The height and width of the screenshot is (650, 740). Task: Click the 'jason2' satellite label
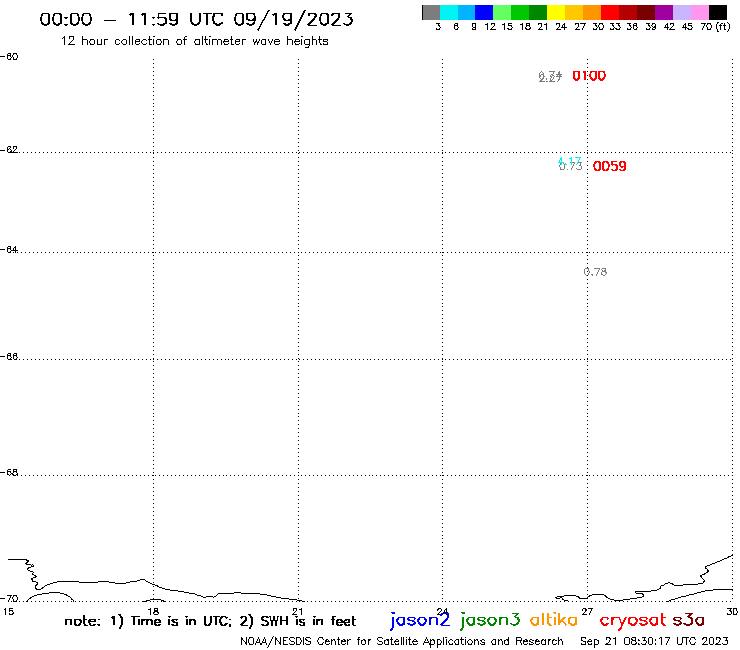point(420,620)
